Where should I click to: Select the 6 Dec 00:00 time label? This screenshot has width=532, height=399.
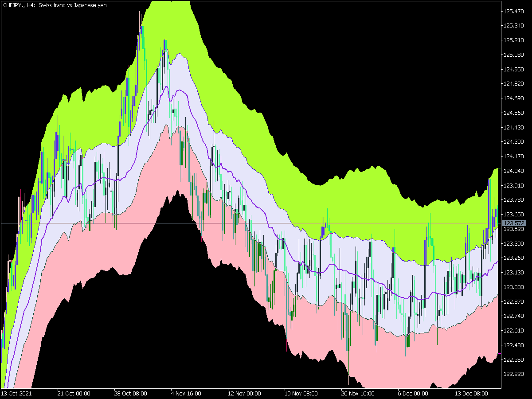coord(413,393)
